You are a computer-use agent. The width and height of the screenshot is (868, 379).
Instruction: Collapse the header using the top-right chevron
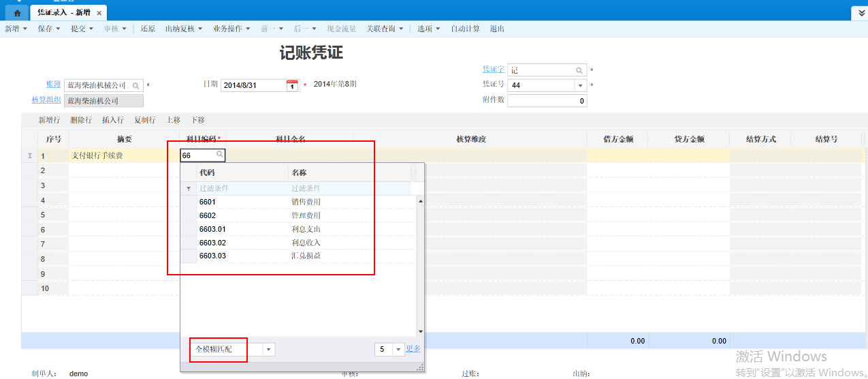click(x=861, y=13)
